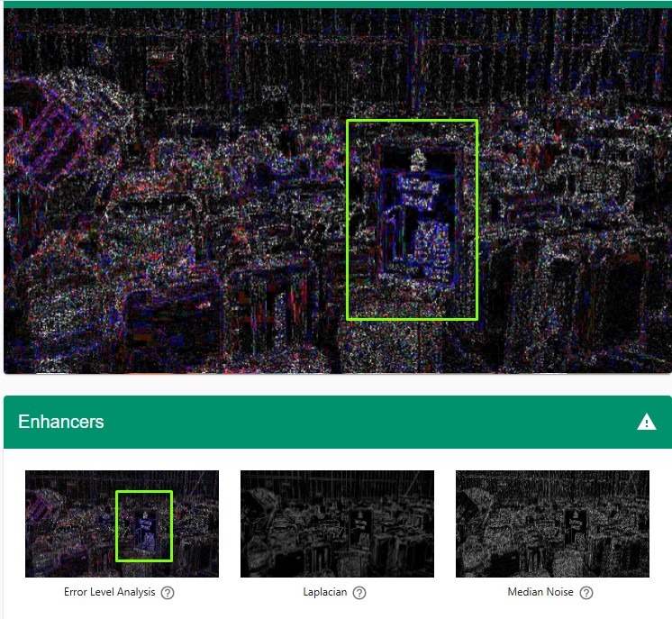Switch to the Laplacian enhancer thumbnail
This screenshot has height=619, width=672.
(337, 523)
